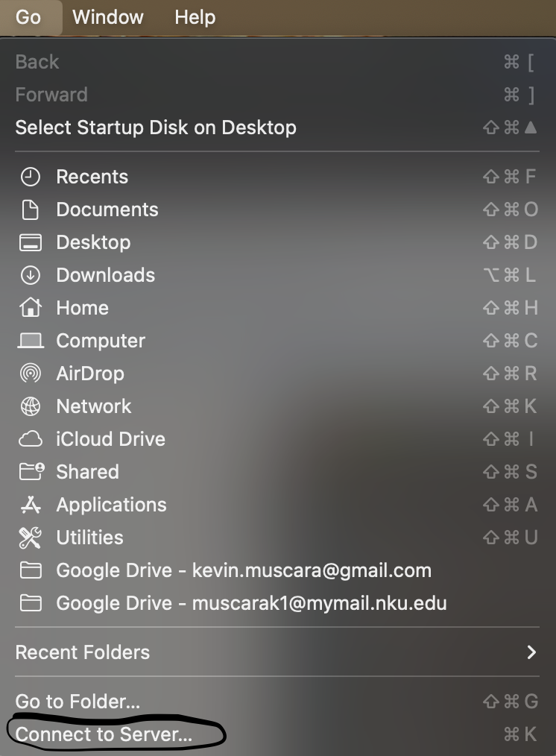This screenshot has width=556, height=756.
Task: Choose Connect to Server…
Action: (x=104, y=734)
